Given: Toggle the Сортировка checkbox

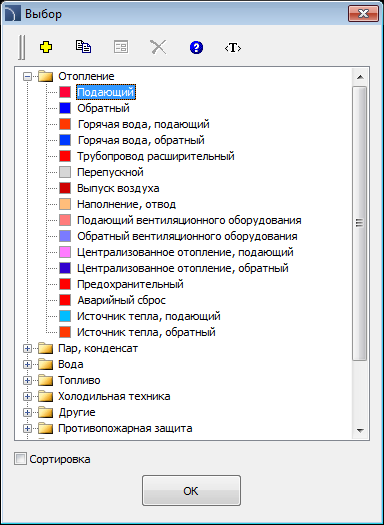Looking at the screenshot, I should pyautogui.click(x=20, y=459).
